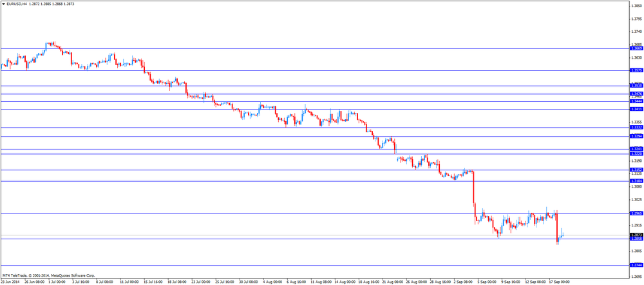
Task: Click the 4 Aug 00:00 time label
Action: [272, 282]
